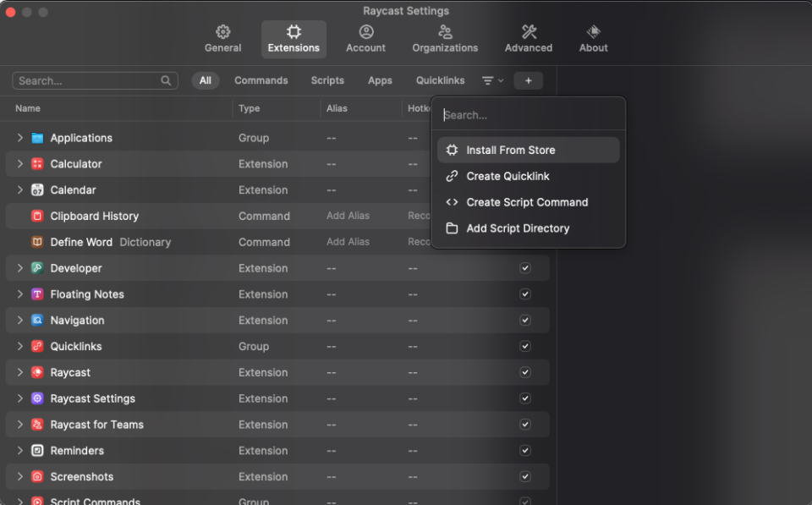
Task: Expand the Quicklinks group chevron
Action: point(20,347)
